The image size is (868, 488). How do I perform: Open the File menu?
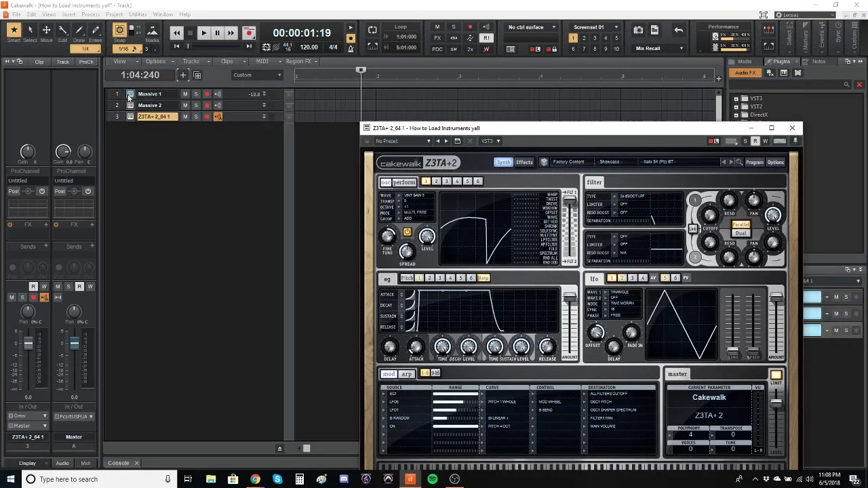coord(16,14)
